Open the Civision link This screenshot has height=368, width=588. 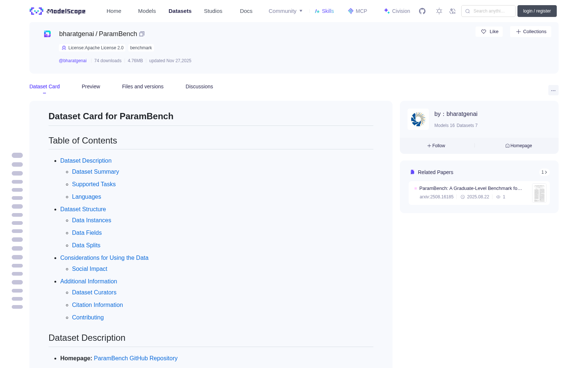(397, 11)
